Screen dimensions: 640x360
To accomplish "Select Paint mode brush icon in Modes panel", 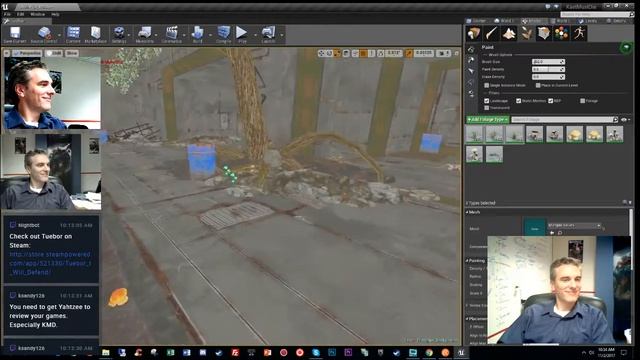I will click(x=491, y=33).
